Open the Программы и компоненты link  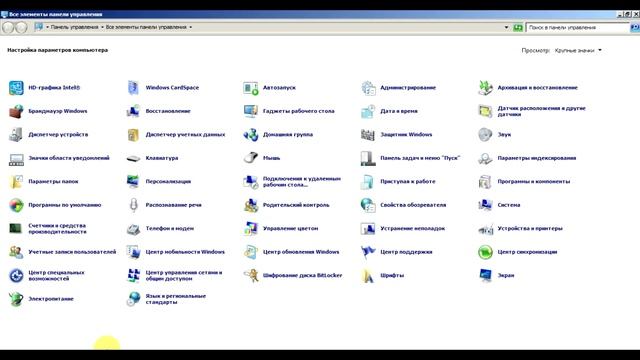[533, 182]
